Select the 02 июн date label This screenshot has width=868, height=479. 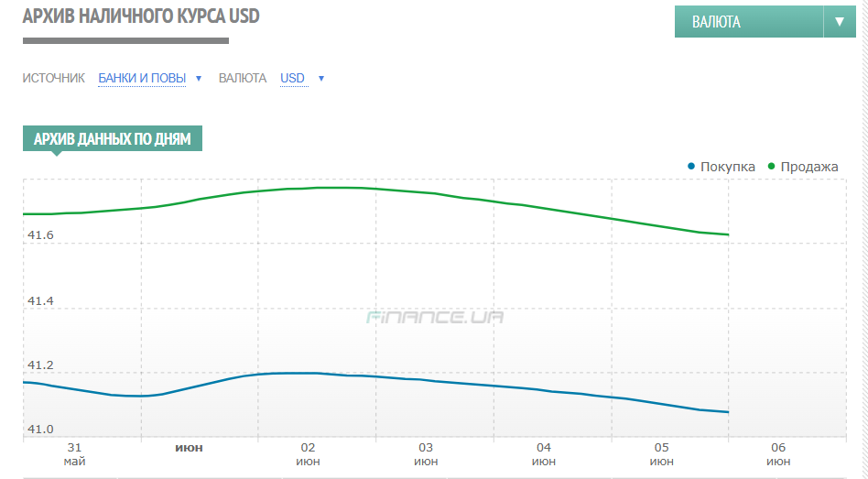coord(308,453)
